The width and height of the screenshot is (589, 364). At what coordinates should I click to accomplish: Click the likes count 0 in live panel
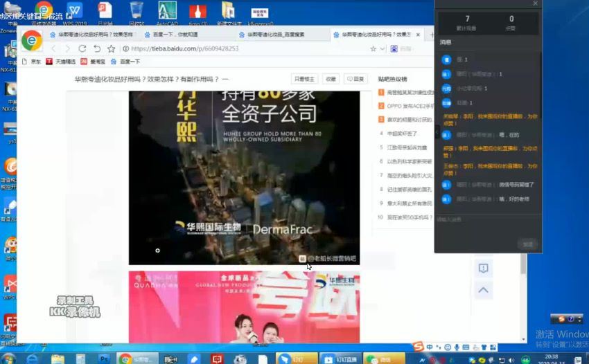point(511,19)
